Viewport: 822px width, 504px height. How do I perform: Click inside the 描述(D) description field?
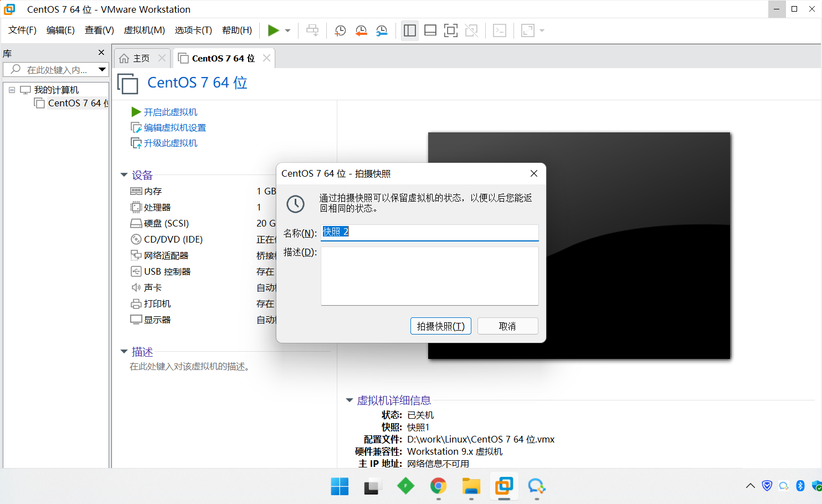(x=429, y=274)
